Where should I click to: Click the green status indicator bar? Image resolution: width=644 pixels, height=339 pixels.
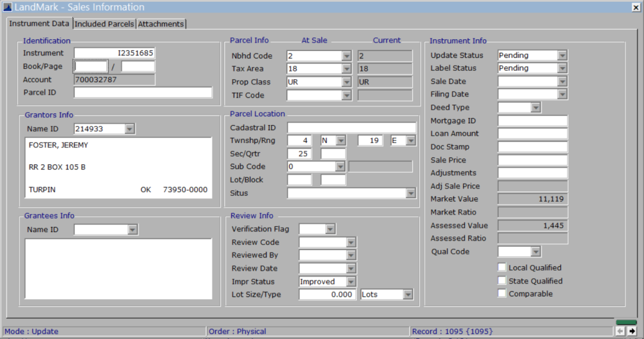[626, 322]
